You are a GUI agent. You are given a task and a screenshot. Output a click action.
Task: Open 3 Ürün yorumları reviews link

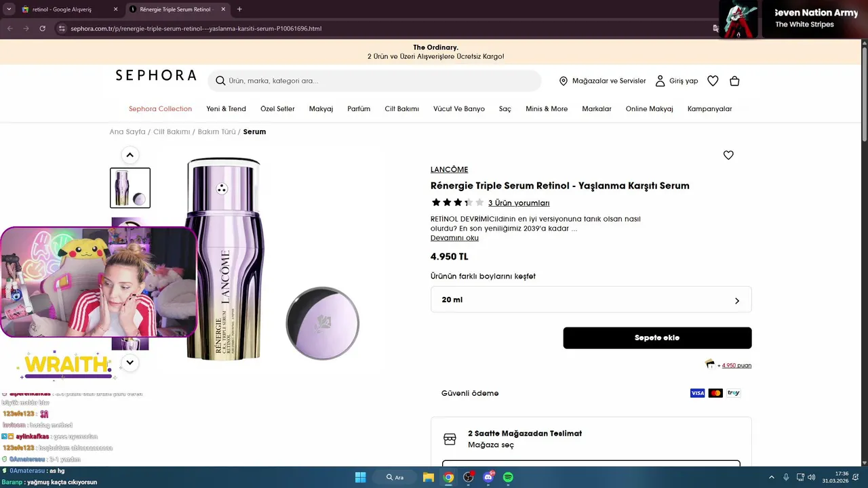(x=519, y=203)
